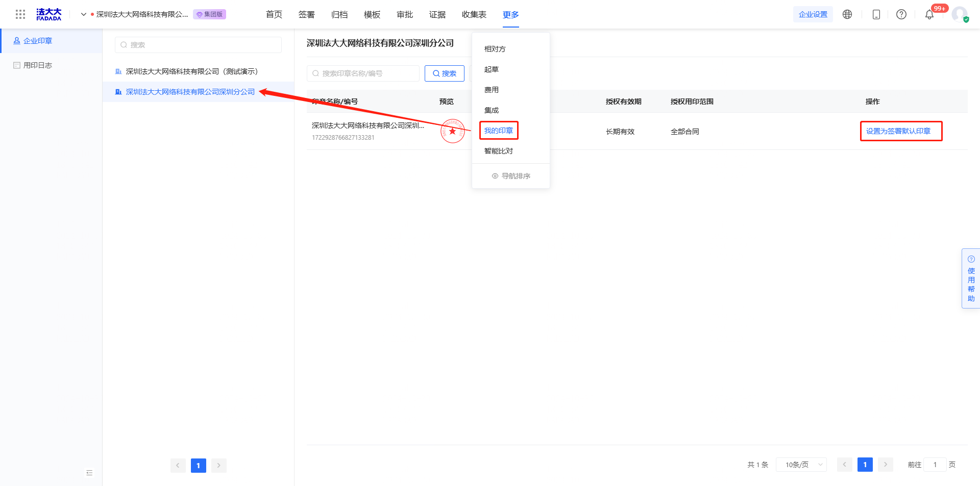Screen dimensions: 980x486
Task: Open 用印日志 in the sidebar
Action: pyautogui.click(x=51, y=65)
